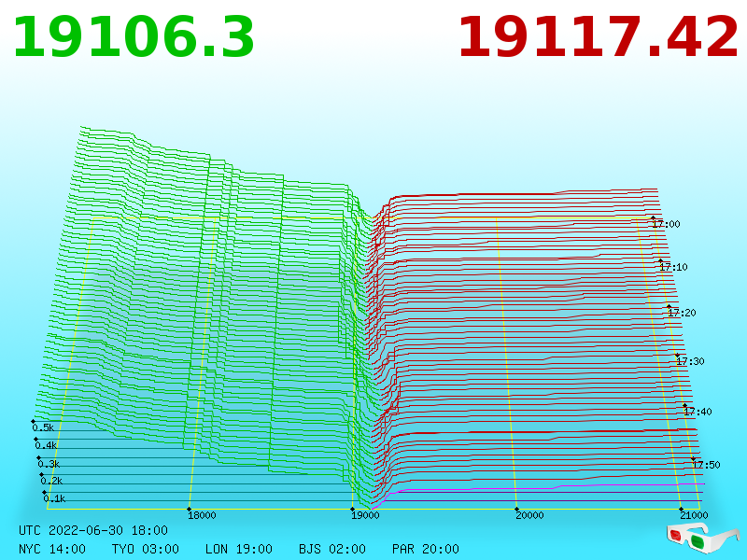Select the 17:30 time axis marker
Viewport: 747px width, 560px height.
[x=690, y=361]
